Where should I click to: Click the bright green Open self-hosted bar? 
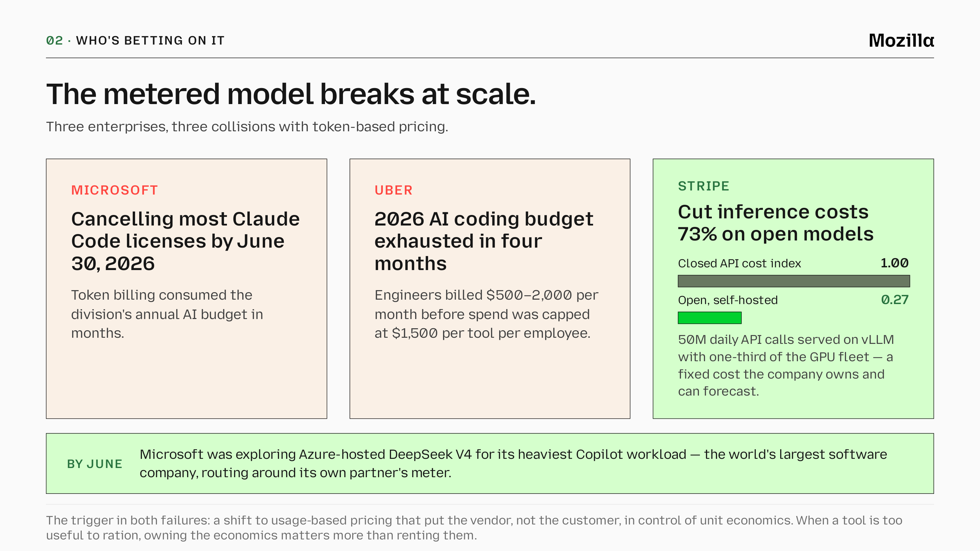(709, 318)
